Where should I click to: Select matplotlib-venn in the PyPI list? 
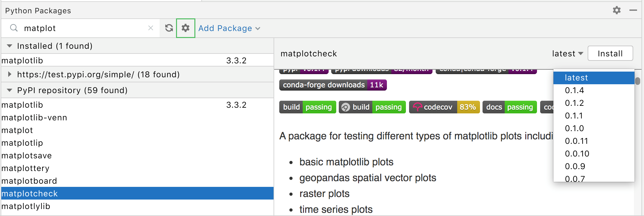pos(34,118)
